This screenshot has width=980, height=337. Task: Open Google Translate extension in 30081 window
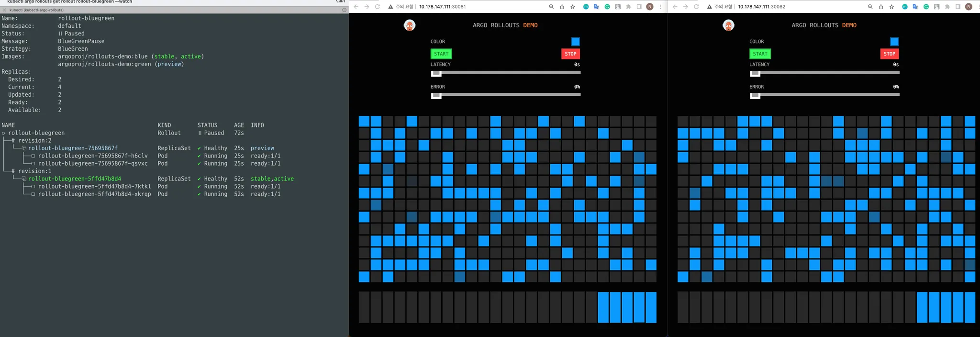point(596,7)
